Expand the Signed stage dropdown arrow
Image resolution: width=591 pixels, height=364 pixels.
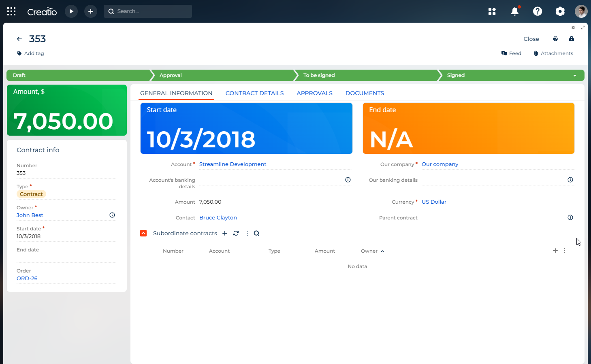[575, 76]
